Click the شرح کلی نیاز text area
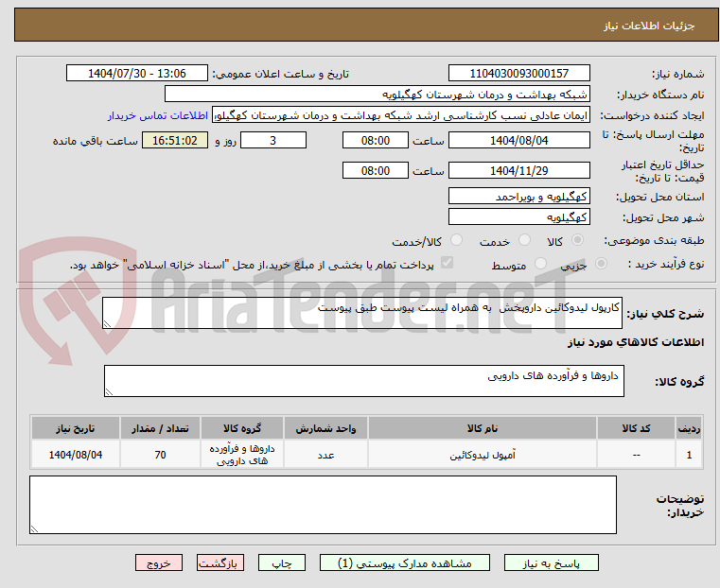The image size is (720, 588). pyautogui.click(x=362, y=313)
